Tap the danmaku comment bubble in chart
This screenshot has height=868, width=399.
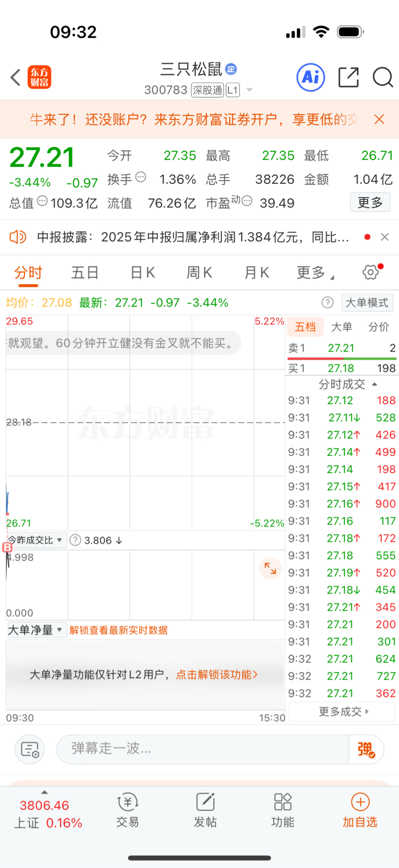pyautogui.click(x=123, y=343)
